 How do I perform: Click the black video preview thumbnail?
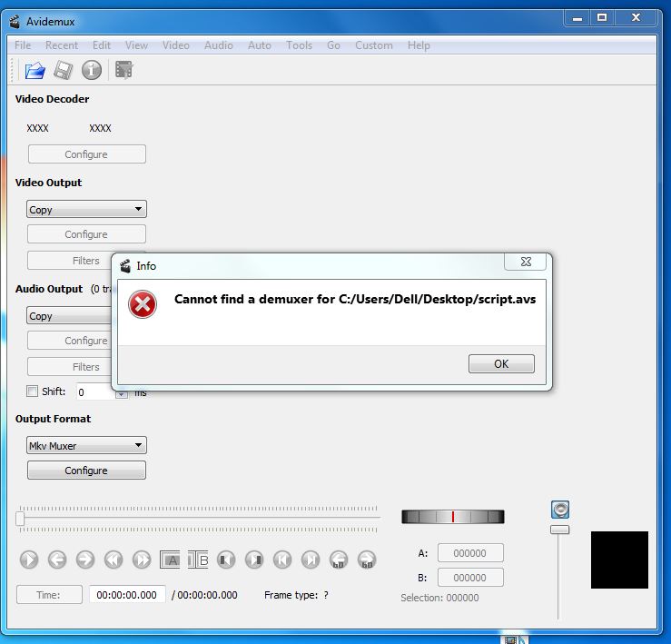click(619, 560)
